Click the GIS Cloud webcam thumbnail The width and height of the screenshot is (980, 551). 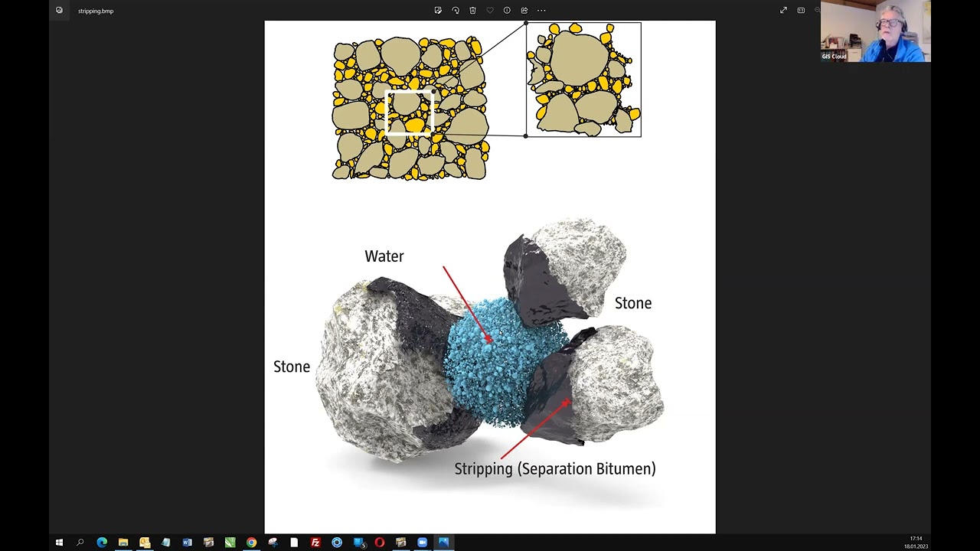876,31
